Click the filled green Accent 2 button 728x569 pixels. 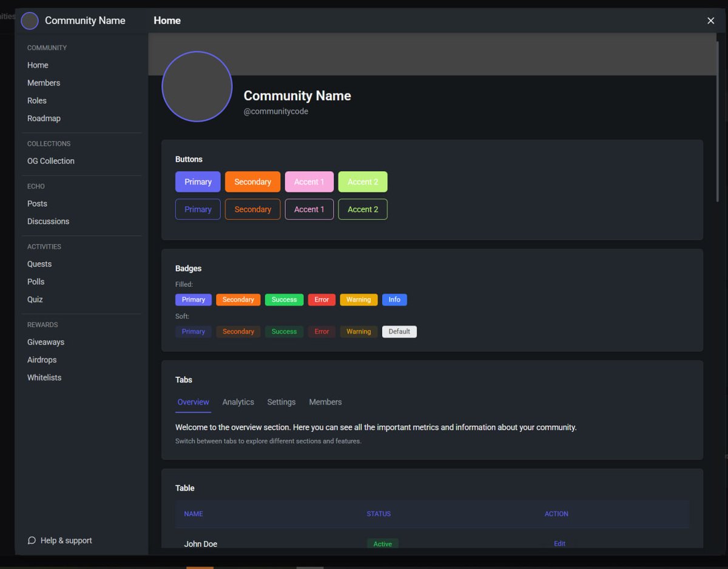pos(363,182)
